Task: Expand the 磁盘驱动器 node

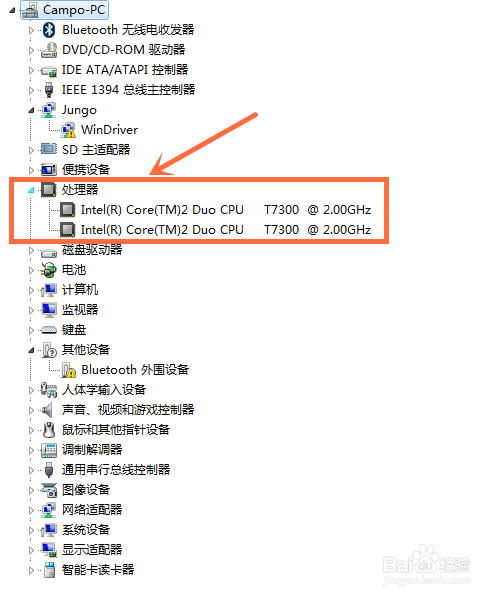Action: [31, 250]
